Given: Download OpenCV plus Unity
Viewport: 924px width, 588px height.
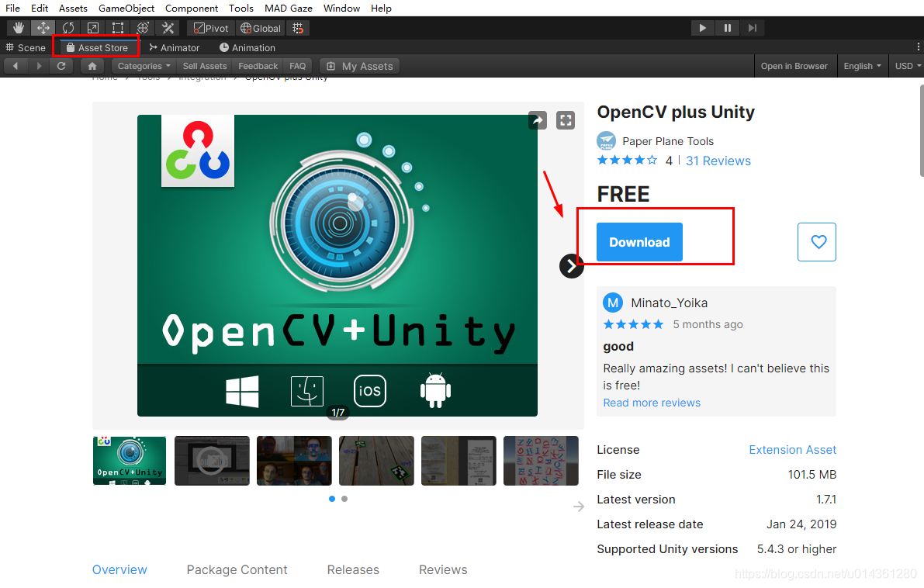Looking at the screenshot, I should tap(639, 242).
